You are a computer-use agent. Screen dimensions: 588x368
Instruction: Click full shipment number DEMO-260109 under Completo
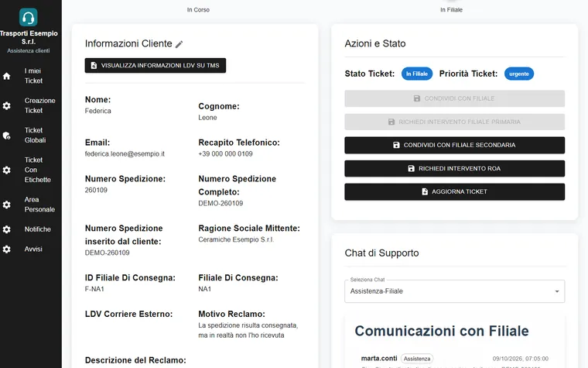[220, 204]
